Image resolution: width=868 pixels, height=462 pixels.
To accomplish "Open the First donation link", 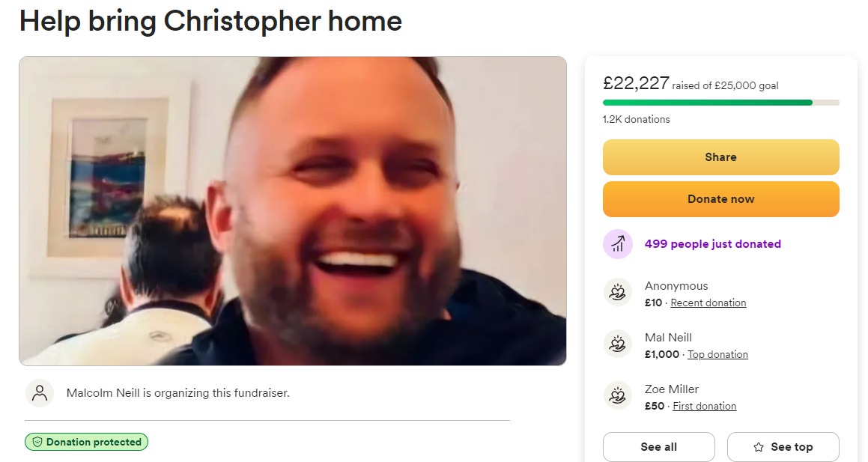I will click(x=704, y=406).
